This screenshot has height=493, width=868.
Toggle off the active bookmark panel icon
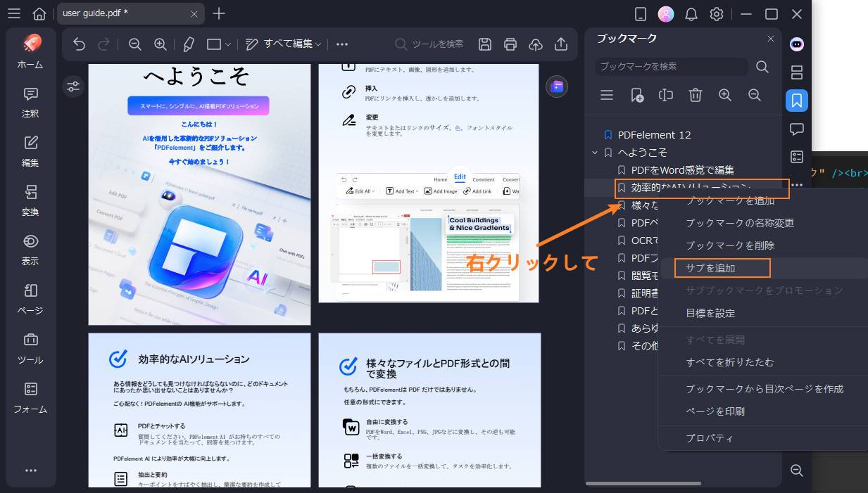coord(796,101)
